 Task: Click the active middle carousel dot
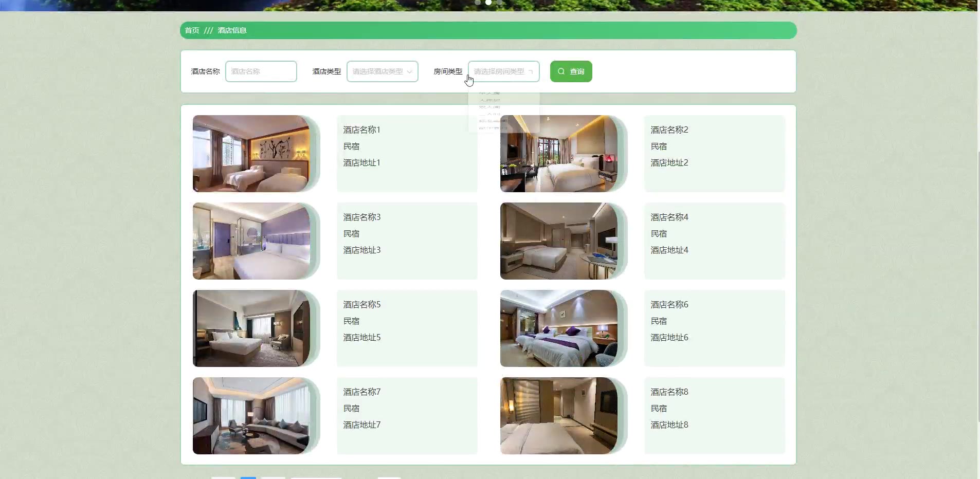[x=488, y=2]
